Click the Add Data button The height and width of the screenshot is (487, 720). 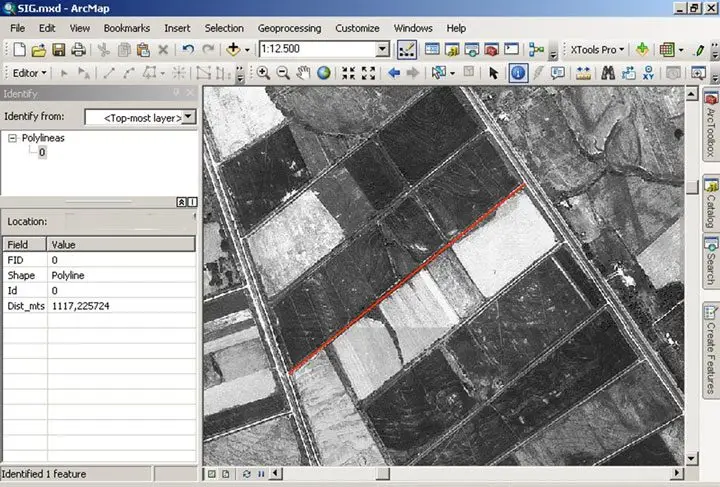coord(235,49)
